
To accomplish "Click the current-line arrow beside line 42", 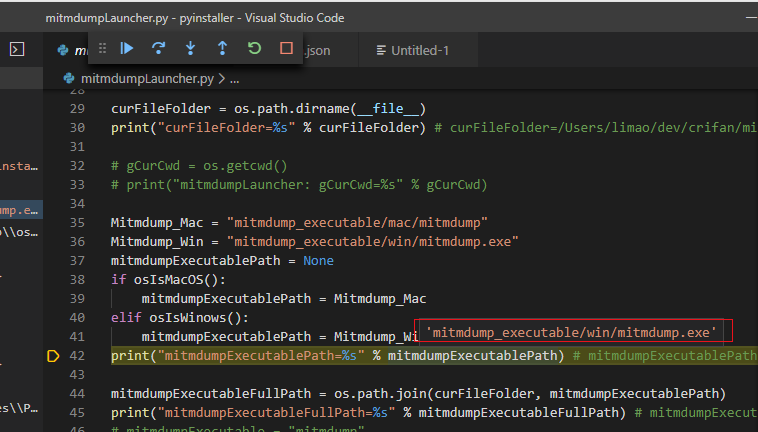I will [x=53, y=355].
